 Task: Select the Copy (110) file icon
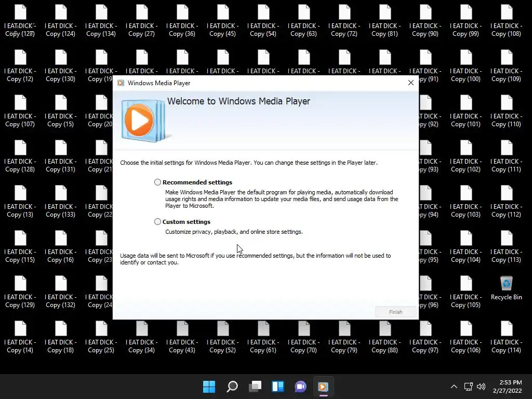pyautogui.click(x=507, y=111)
